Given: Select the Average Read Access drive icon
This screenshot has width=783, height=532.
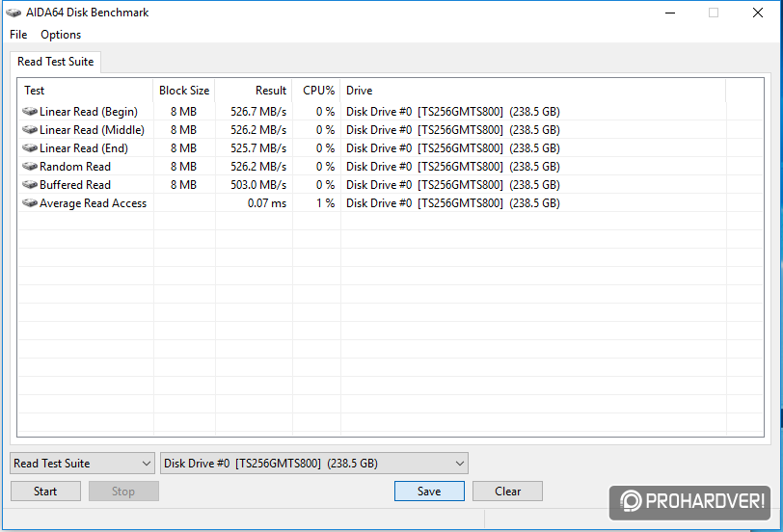Looking at the screenshot, I should pyautogui.click(x=30, y=203).
